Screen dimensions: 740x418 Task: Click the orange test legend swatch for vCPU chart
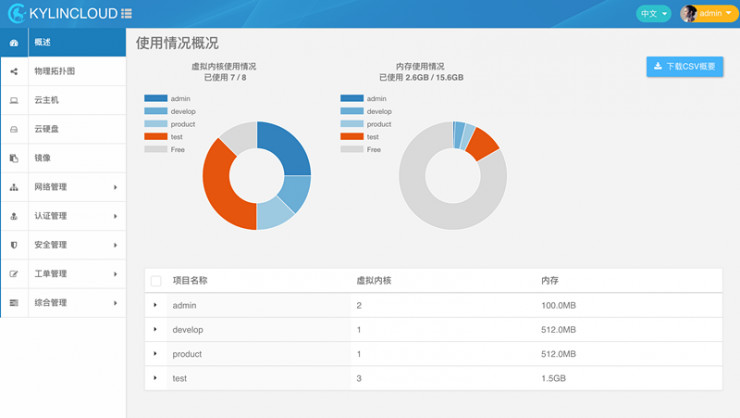(155, 137)
